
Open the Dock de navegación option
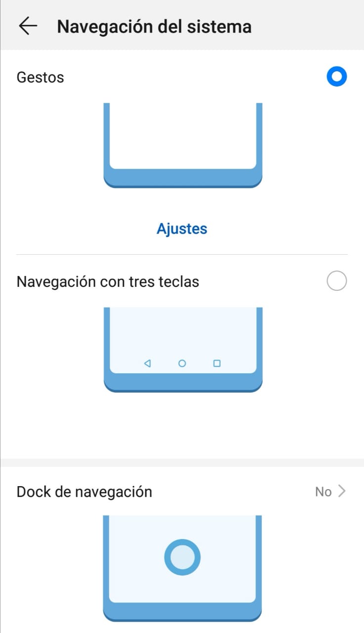182,492
